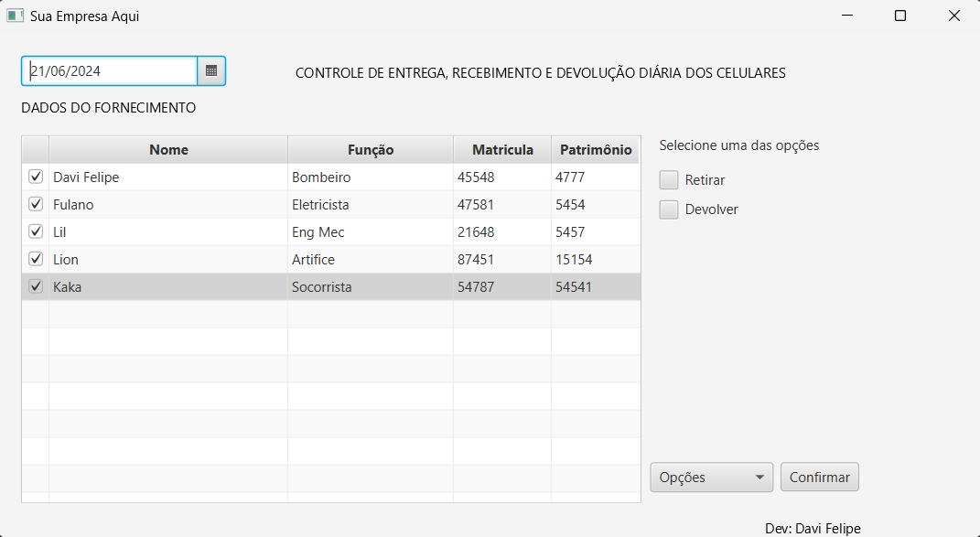Screen dimensions: 980x537
Task: Uncheck the Davi Felipe row checkbox
Action: click(x=36, y=177)
